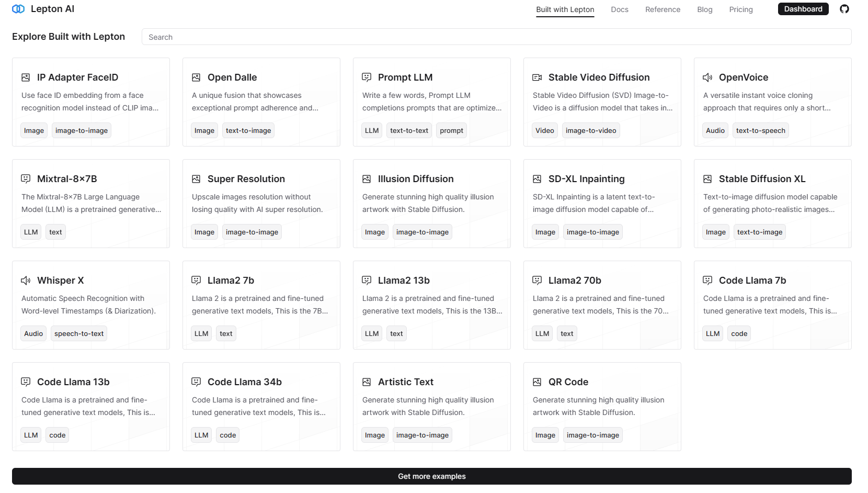Select the code tag on Code Llama 7b
The width and height of the screenshot is (868, 493).
[739, 333]
